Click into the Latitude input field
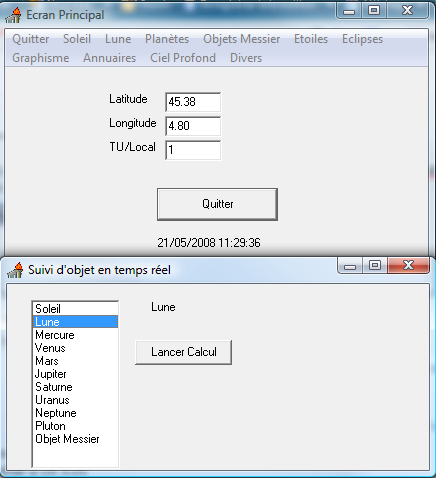Viewport: 436px width, 478px height. coord(193,102)
